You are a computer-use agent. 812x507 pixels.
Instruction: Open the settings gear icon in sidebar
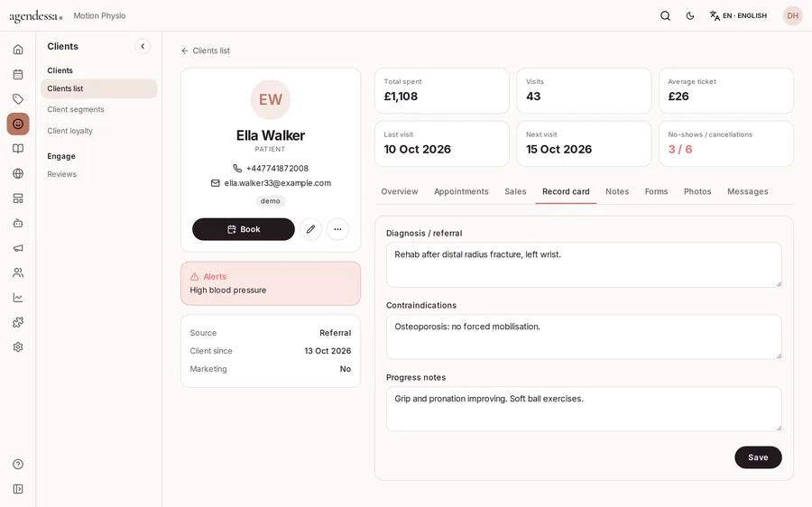click(18, 347)
